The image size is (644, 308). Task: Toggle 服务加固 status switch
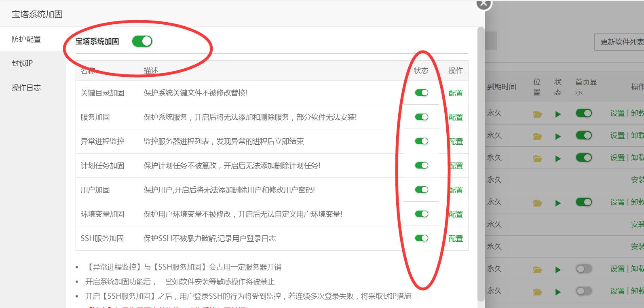421,117
